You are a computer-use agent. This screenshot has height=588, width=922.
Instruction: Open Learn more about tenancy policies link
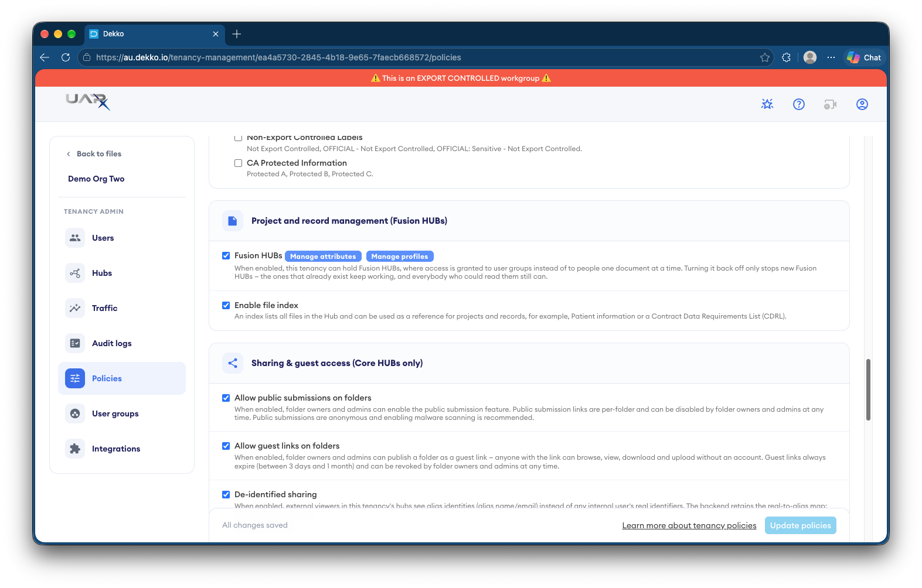689,525
